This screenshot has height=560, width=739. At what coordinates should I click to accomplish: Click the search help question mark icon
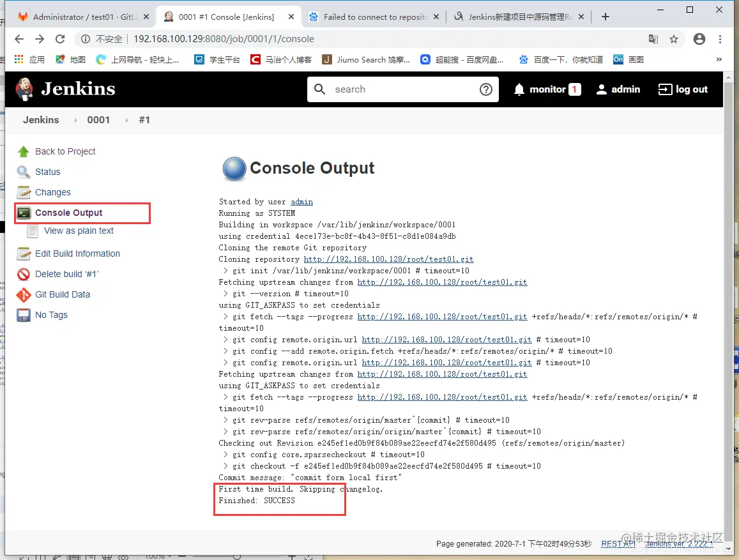click(x=486, y=89)
